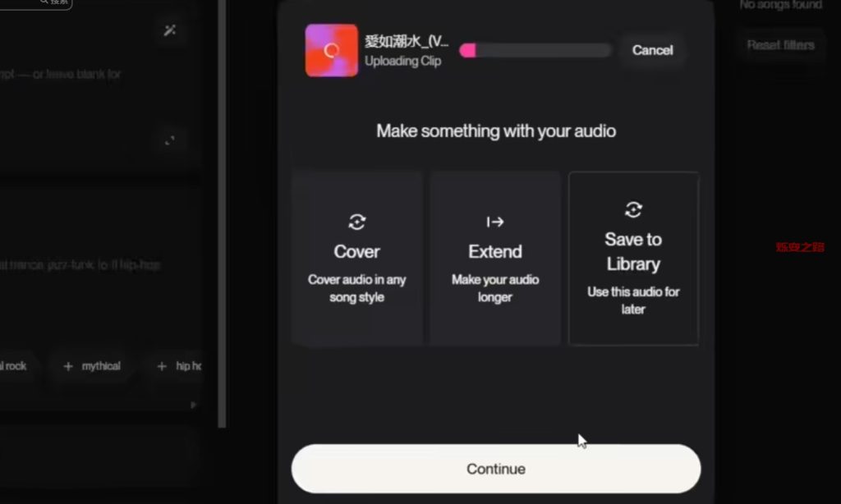841x504 pixels.
Task: Click the Save to Library sync icon
Action: pyautogui.click(x=633, y=209)
